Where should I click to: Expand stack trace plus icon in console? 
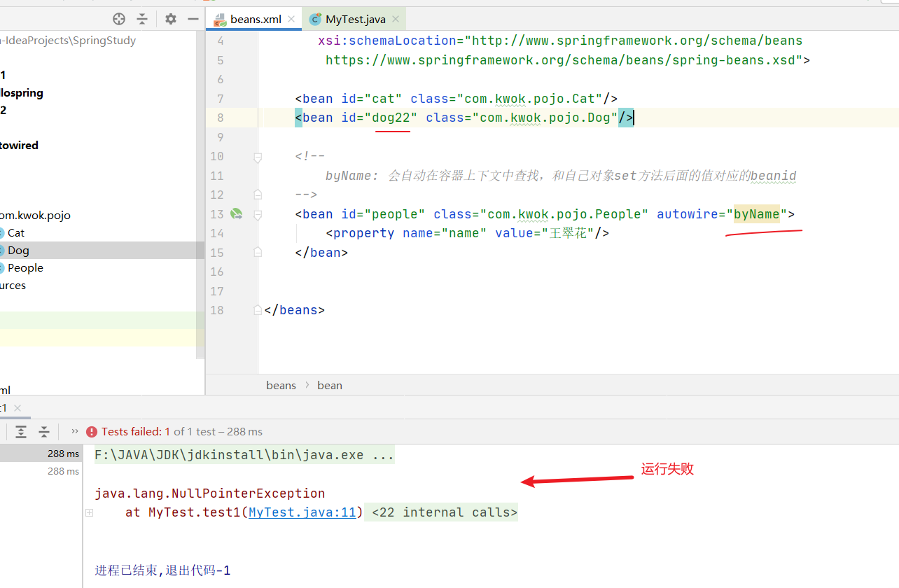[89, 512]
